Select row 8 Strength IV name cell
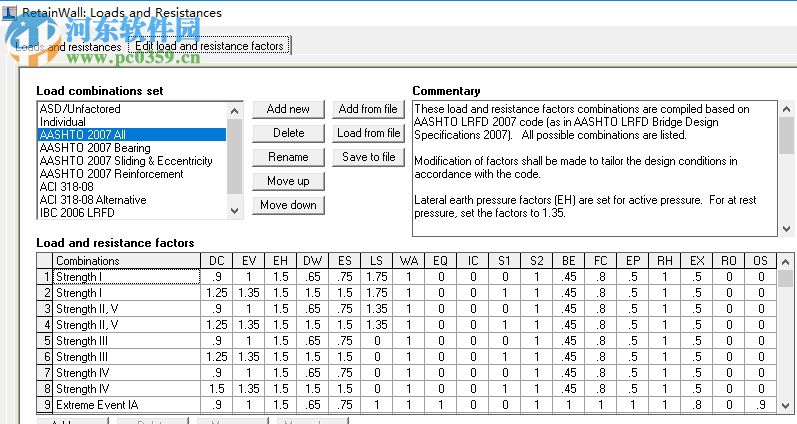Screen dimensions: 797x424 point(127,389)
